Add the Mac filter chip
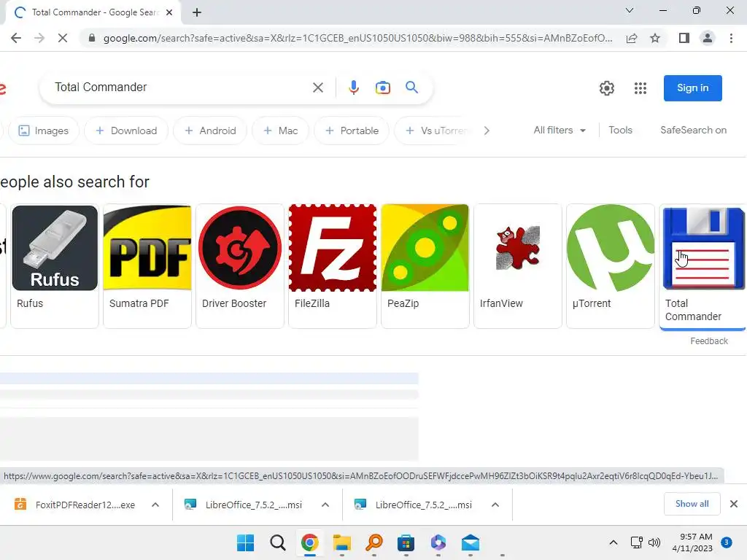This screenshot has width=747, height=560. click(x=280, y=131)
